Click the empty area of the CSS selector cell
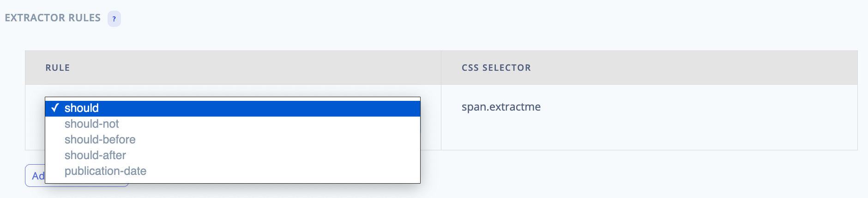Image resolution: width=868 pixels, height=198 pixels. (693, 132)
